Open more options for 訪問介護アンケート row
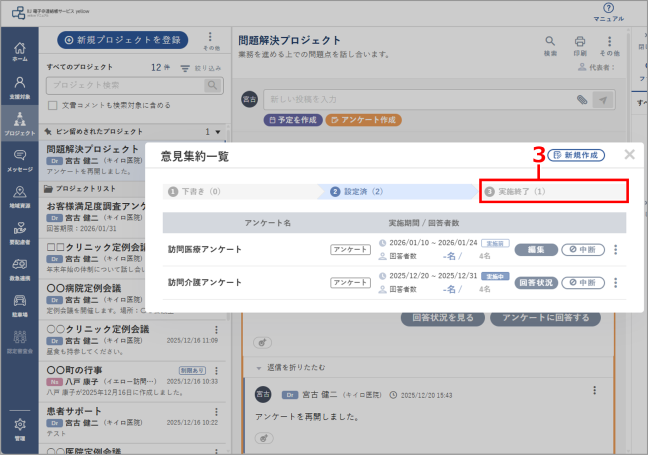Screen dimensions: 648x455 (x=615, y=283)
